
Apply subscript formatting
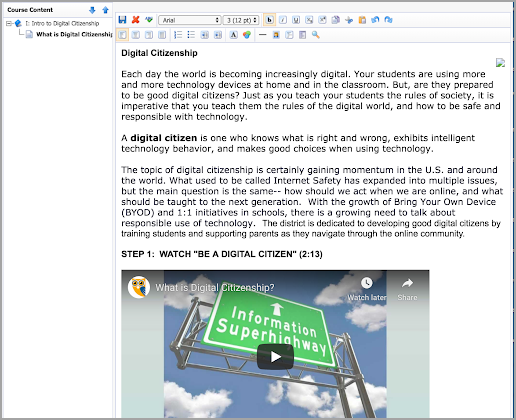tap(309, 20)
